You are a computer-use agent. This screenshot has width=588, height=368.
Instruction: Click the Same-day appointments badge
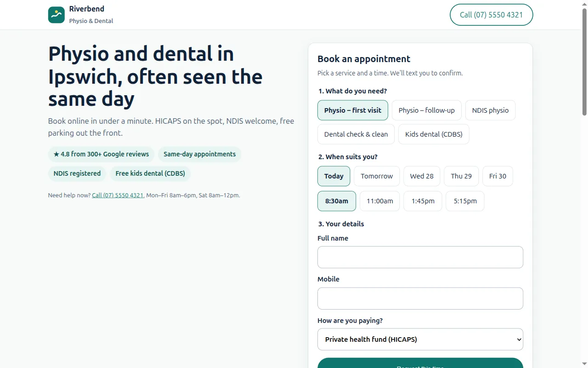pos(199,154)
